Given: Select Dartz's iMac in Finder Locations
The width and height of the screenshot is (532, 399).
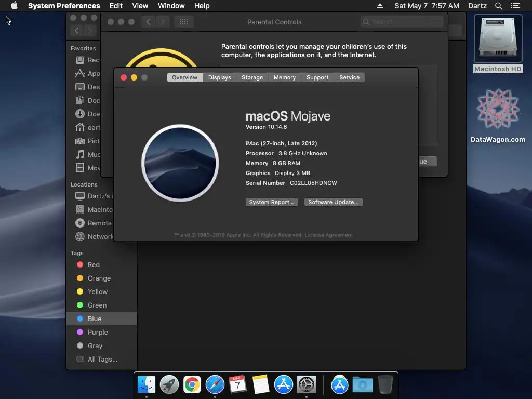Looking at the screenshot, I should click(x=94, y=196).
